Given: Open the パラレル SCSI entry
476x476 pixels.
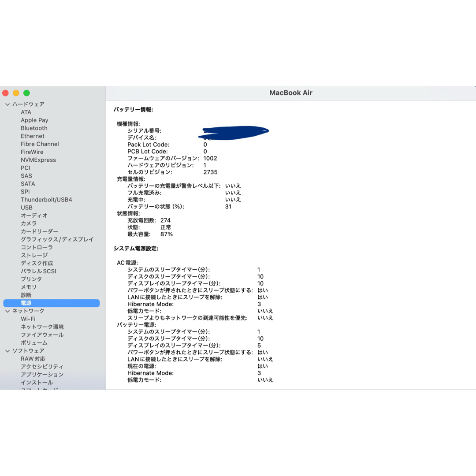Looking at the screenshot, I should pyautogui.click(x=38, y=271).
